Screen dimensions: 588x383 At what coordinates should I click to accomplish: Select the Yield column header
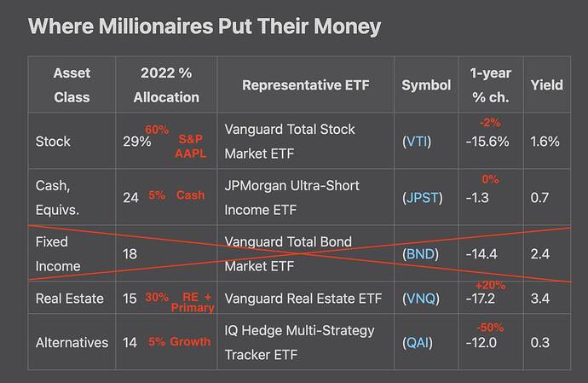(x=547, y=84)
